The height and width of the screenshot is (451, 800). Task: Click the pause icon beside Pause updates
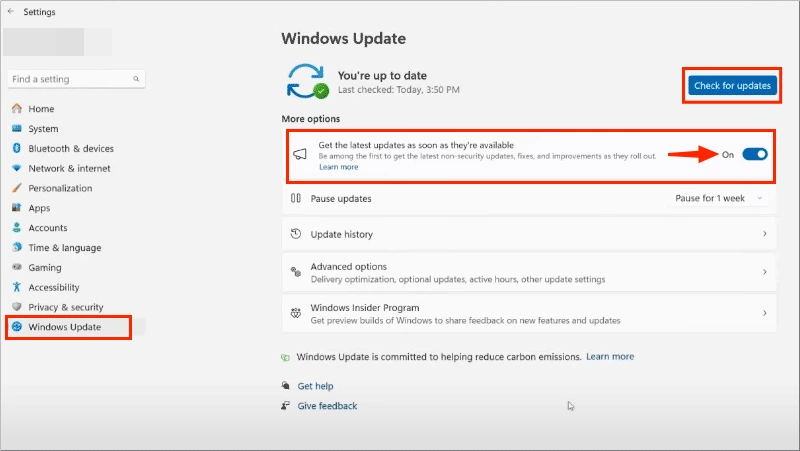point(296,198)
